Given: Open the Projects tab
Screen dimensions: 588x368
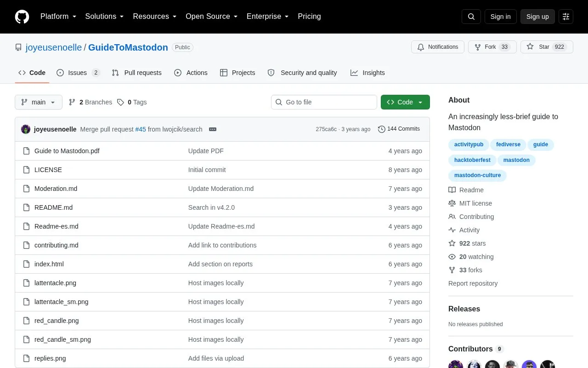Looking at the screenshot, I should pyautogui.click(x=237, y=73).
